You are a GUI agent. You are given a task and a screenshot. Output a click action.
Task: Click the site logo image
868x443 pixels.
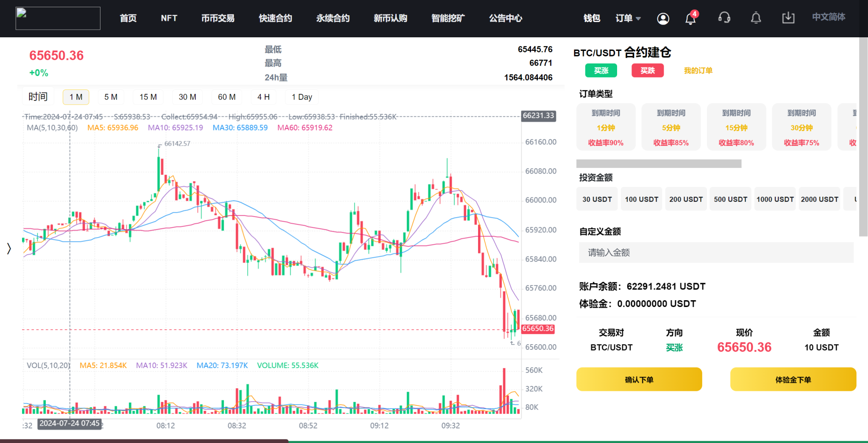click(58, 18)
